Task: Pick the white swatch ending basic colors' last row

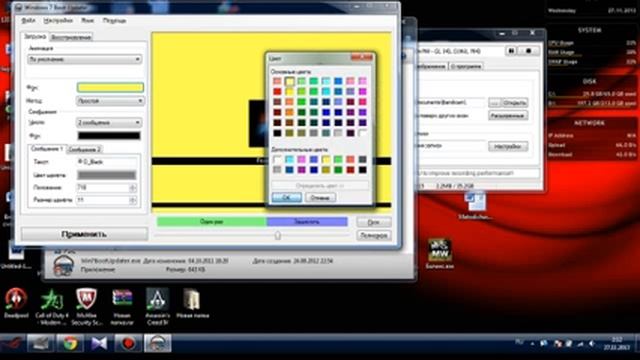Action: point(362,133)
